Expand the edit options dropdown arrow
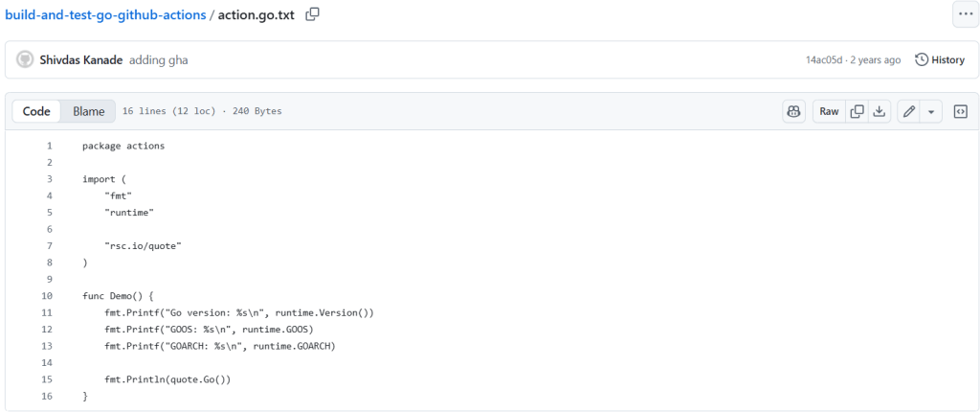Screen dimensions: 980x412 [931, 111]
